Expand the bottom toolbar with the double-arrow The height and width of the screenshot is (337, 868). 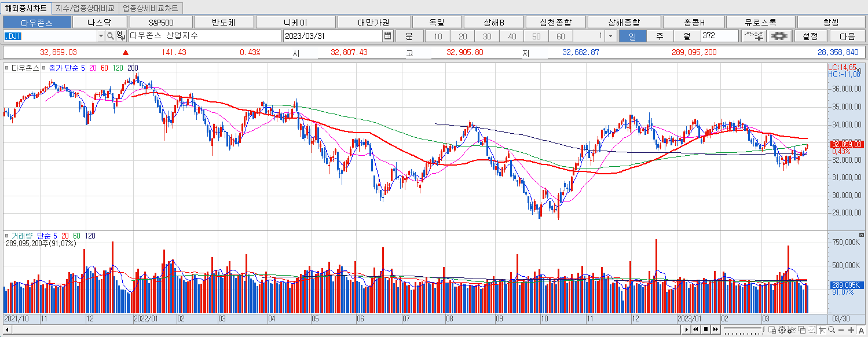(x=716, y=329)
